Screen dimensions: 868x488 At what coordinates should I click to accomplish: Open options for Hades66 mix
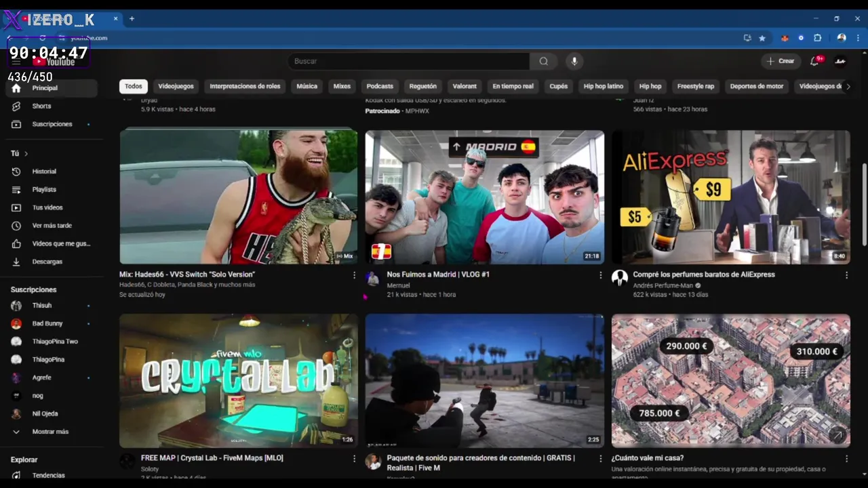tap(354, 275)
